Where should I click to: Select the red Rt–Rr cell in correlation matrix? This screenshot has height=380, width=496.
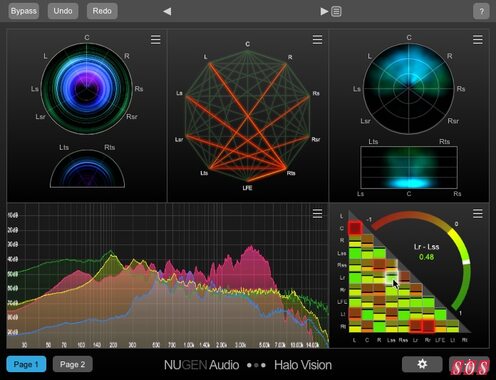428,326
